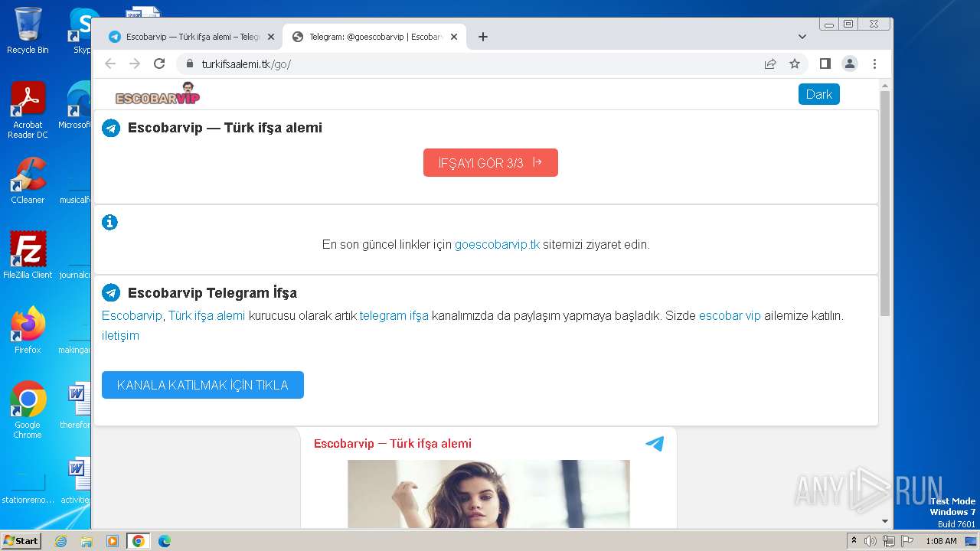
Task: Open File Explorer from the taskbar
Action: coord(87,541)
